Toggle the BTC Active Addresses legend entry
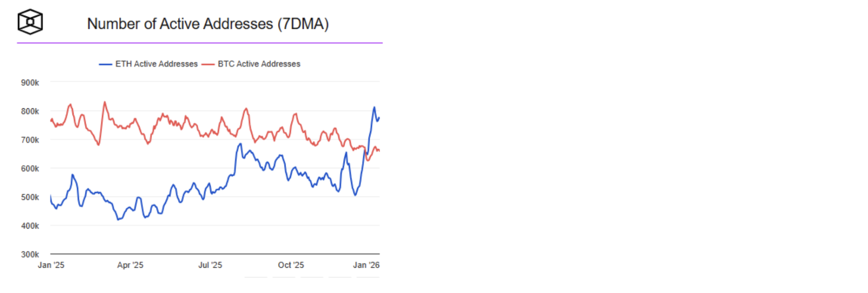Viewport: 868px width, 293px height. 259,64
